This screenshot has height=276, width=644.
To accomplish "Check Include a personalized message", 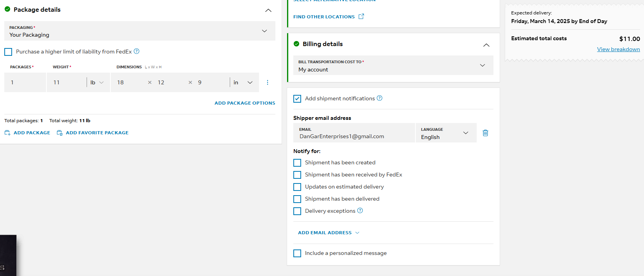I will point(297,253).
